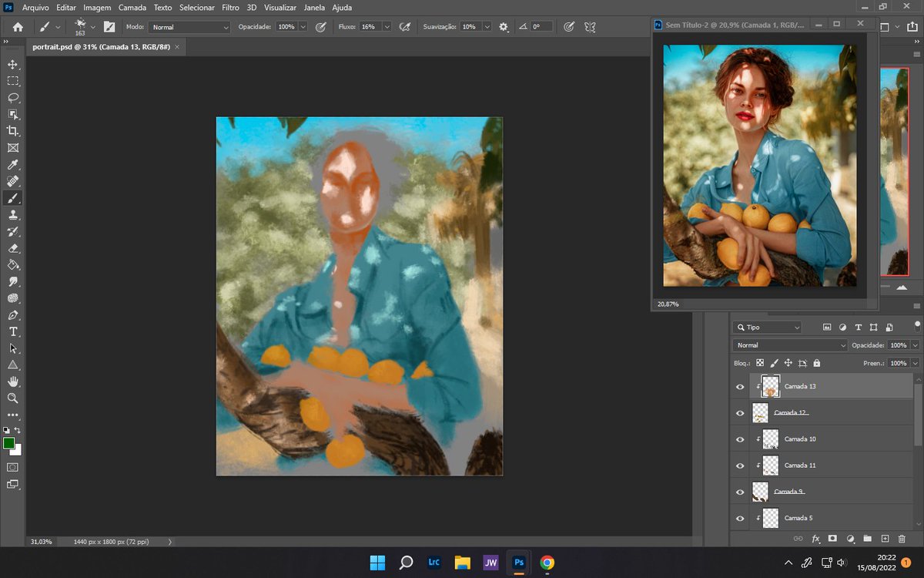Hide the Camada 12 layer

[x=739, y=412]
